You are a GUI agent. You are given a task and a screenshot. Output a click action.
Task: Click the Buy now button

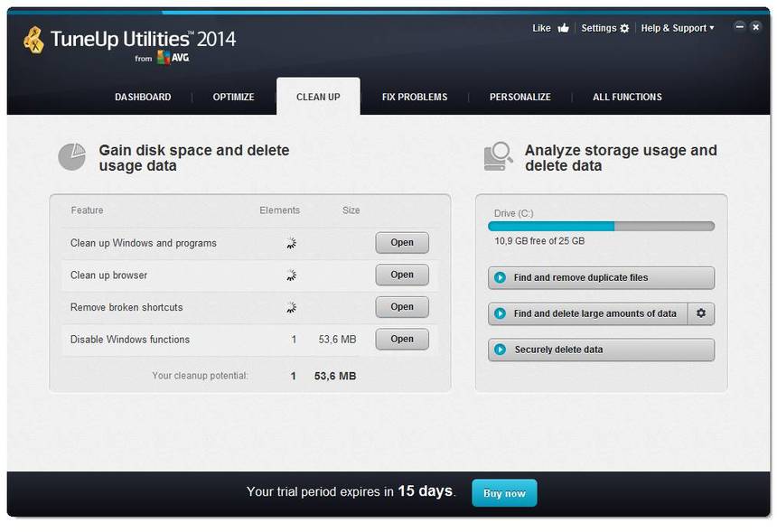click(x=504, y=493)
